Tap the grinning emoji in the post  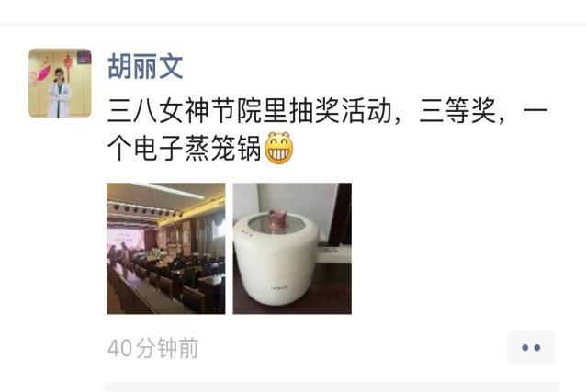point(279,148)
